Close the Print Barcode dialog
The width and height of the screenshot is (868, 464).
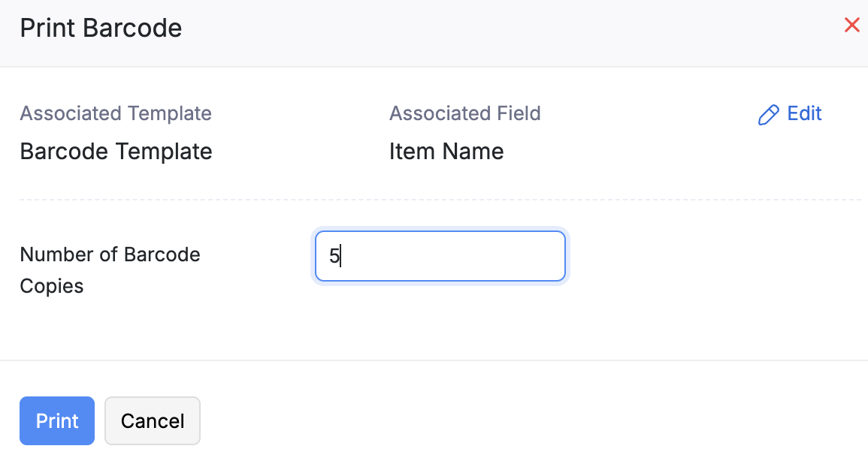(851, 26)
